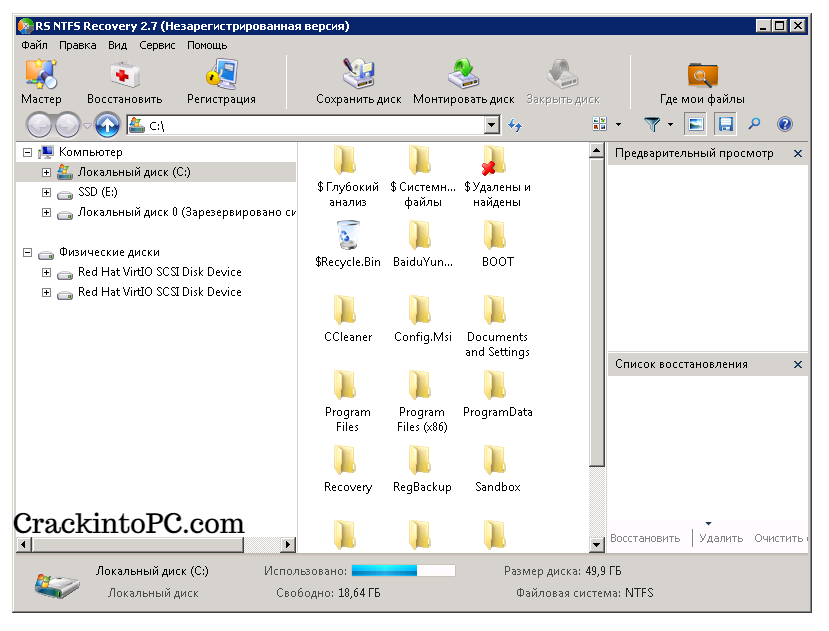Click the Восстановить first-aid kit icon

[x=124, y=75]
